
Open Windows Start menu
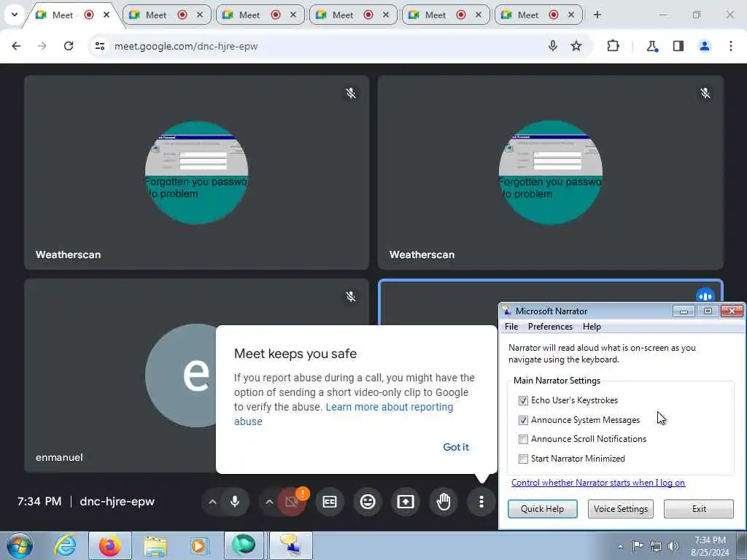20,545
